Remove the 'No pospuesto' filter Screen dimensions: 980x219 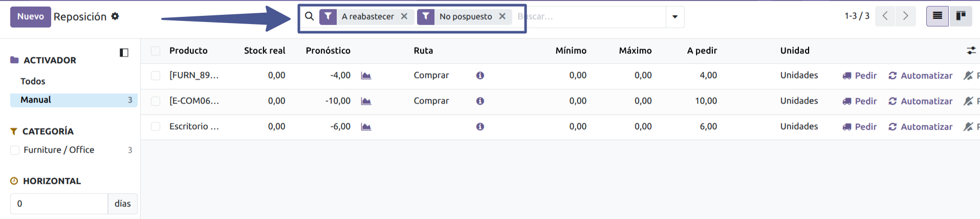point(503,16)
